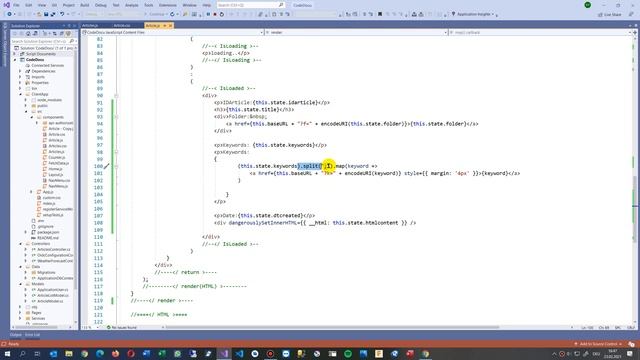Click the editor horizontal scrollbar
Screen dimensions: 640x360
click(333, 327)
